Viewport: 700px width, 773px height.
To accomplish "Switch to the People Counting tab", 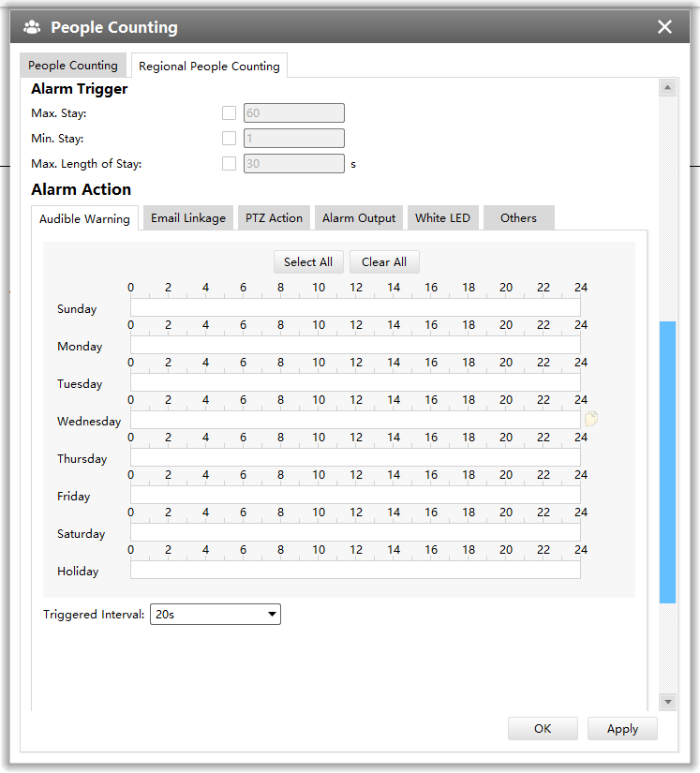I will click(x=73, y=66).
